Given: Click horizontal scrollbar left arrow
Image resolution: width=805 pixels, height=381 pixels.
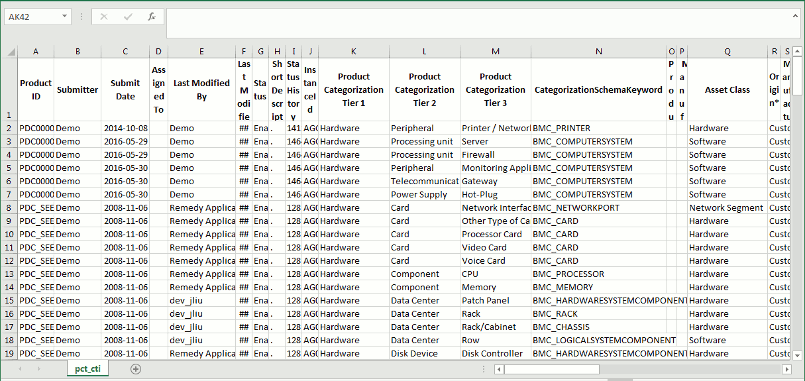Looking at the screenshot, I should 499,369.
